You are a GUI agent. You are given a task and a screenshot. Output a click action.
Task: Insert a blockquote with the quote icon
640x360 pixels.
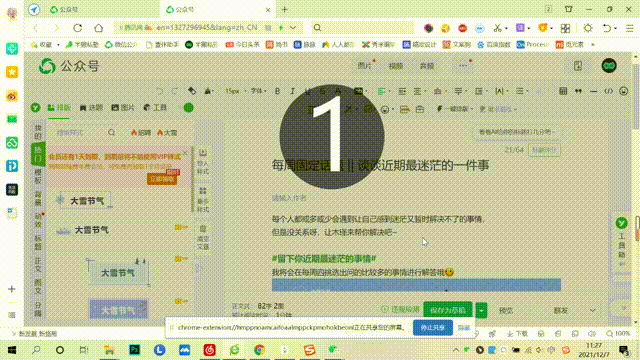(x=578, y=91)
